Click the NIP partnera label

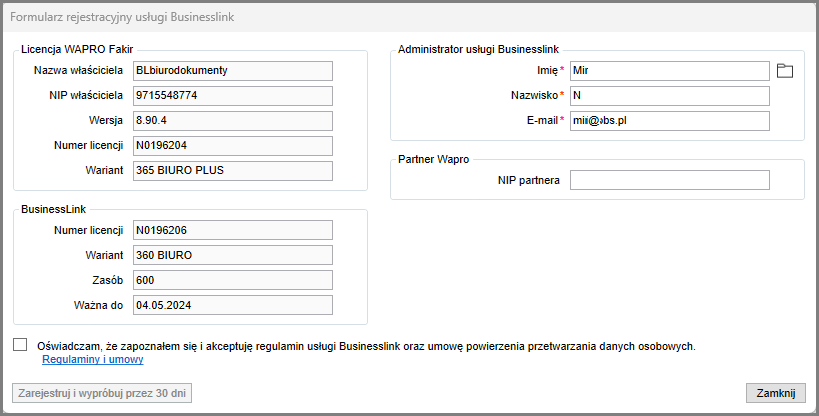tap(529, 180)
